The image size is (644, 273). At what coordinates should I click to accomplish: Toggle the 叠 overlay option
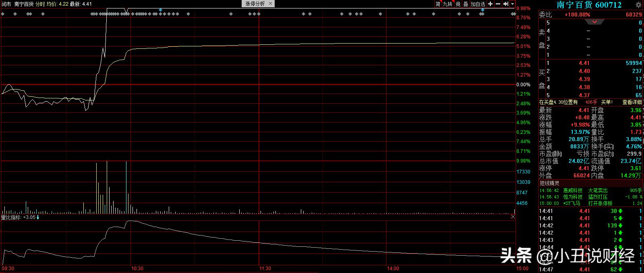pyautogui.click(x=466, y=4)
